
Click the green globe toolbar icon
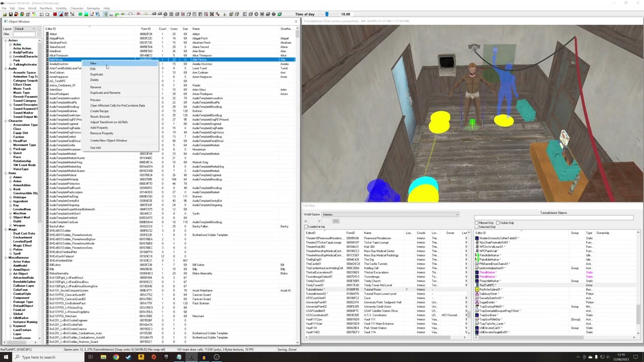(80, 14)
